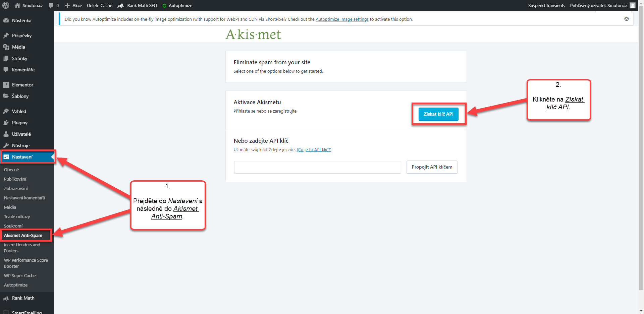644x314 pixels.
Task: Click the Šablony folder icon
Action: pyautogui.click(x=6, y=96)
